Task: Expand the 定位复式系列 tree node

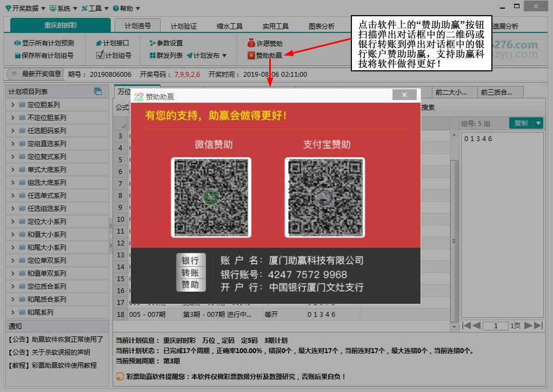Action: point(12,157)
